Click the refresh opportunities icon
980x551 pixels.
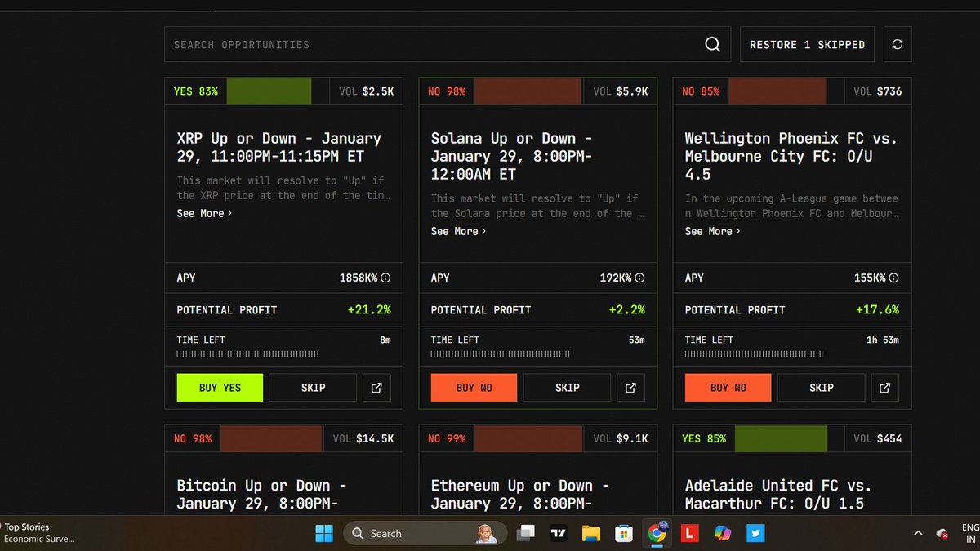coord(897,44)
